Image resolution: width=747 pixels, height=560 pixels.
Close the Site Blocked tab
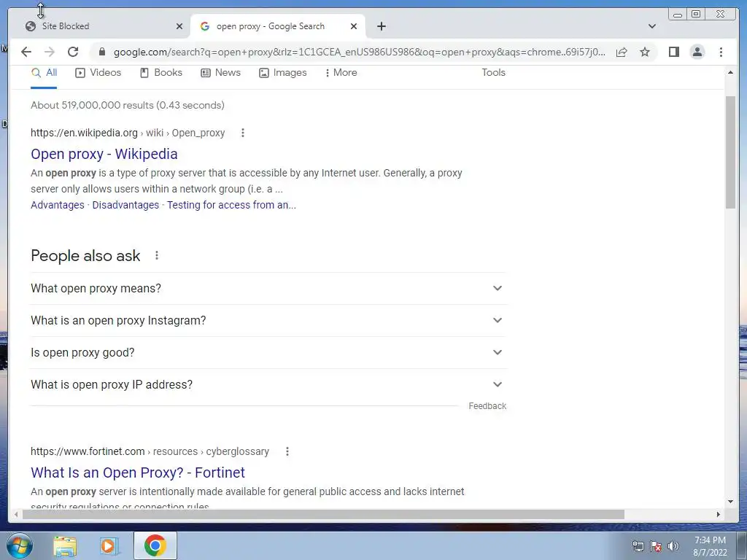(179, 26)
